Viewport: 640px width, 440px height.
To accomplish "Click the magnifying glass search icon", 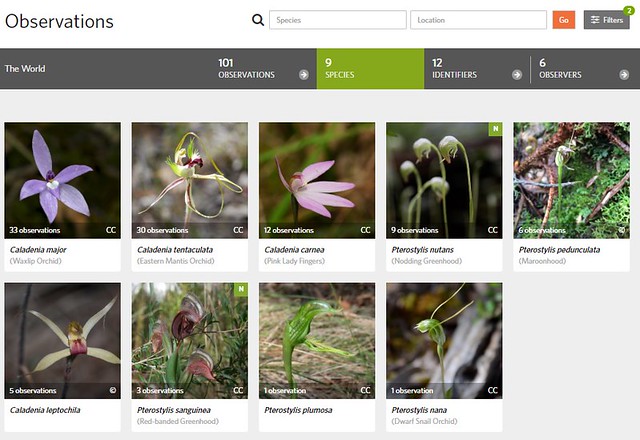I will [x=258, y=20].
